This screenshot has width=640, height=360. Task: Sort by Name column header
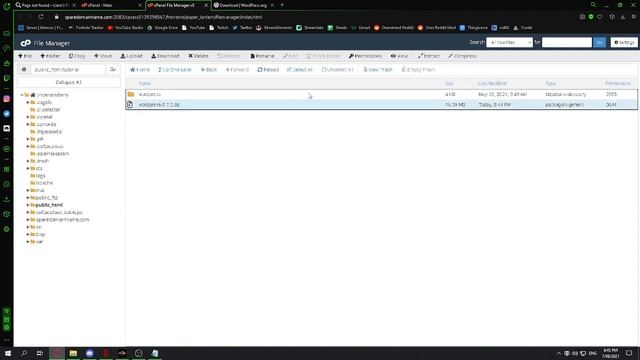pyautogui.click(x=144, y=83)
